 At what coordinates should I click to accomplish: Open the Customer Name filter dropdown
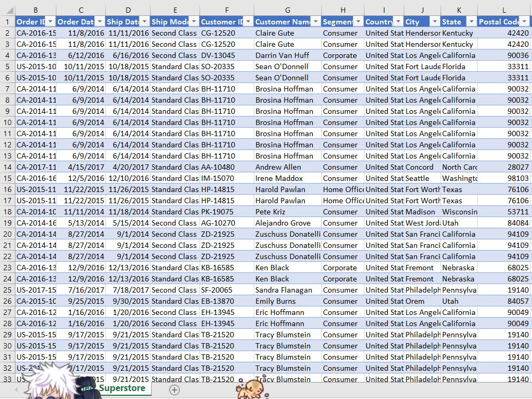(x=315, y=22)
